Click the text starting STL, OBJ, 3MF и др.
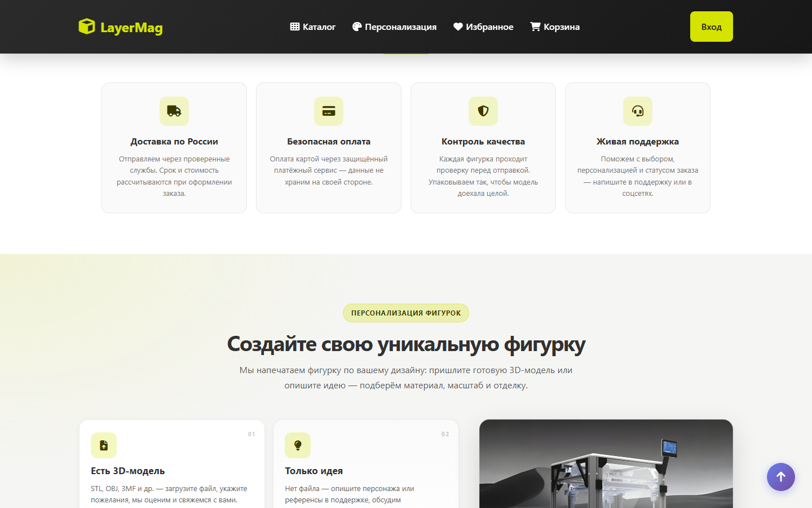Viewport: 812px width, 508px height. pos(169,494)
